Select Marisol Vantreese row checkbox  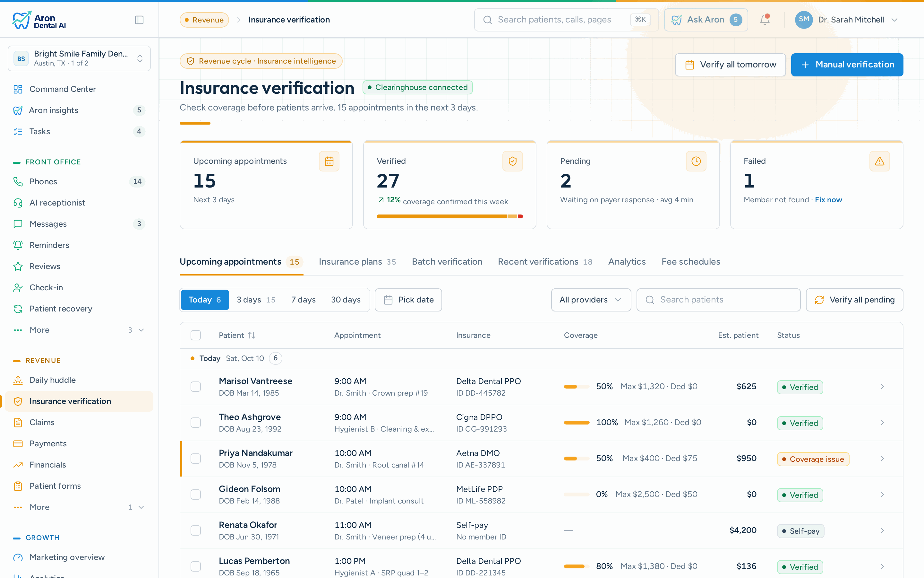[195, 387]
